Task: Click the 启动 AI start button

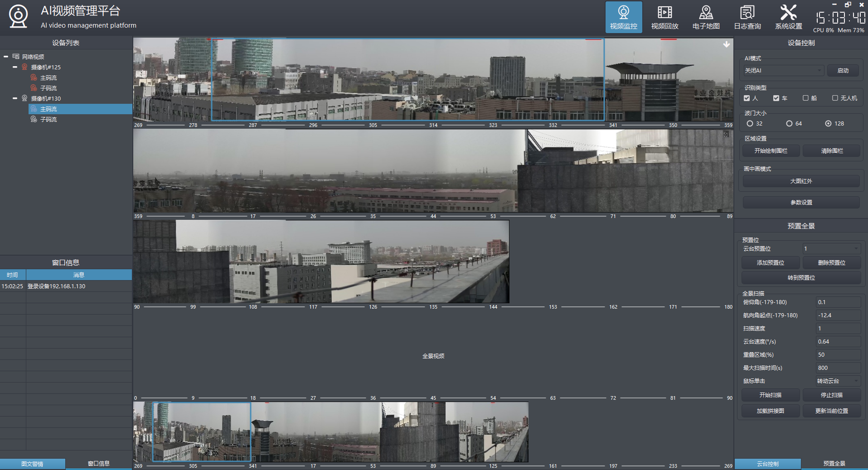Action: (x=843, y=70)
